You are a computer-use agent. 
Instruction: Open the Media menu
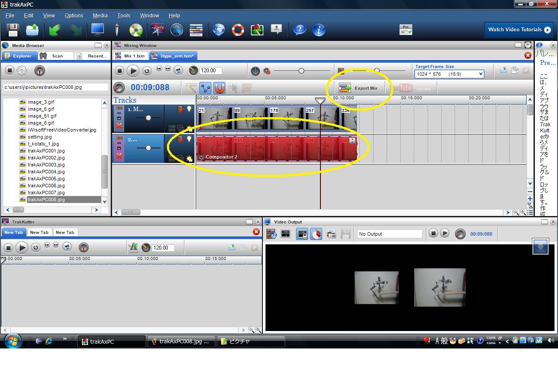[x=100, y=15]
